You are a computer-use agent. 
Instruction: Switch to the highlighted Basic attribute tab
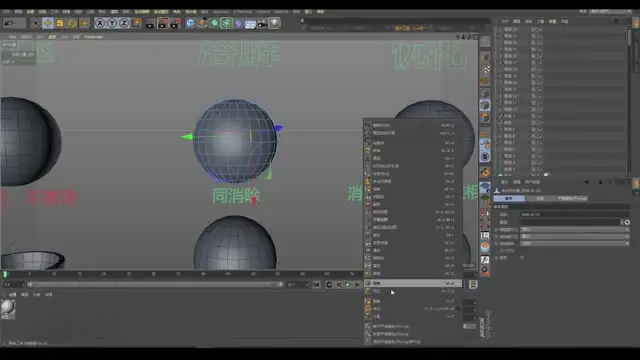click(509, 198)
